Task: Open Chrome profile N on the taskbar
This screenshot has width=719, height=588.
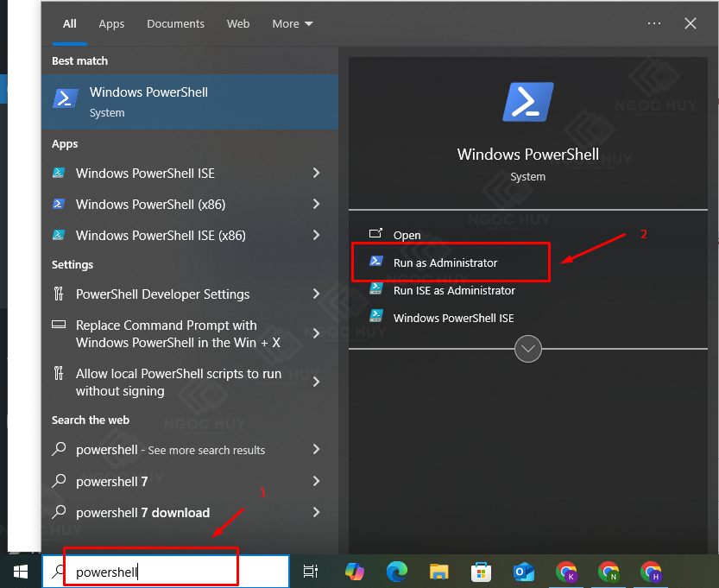Action: click(x=609, y=572)
